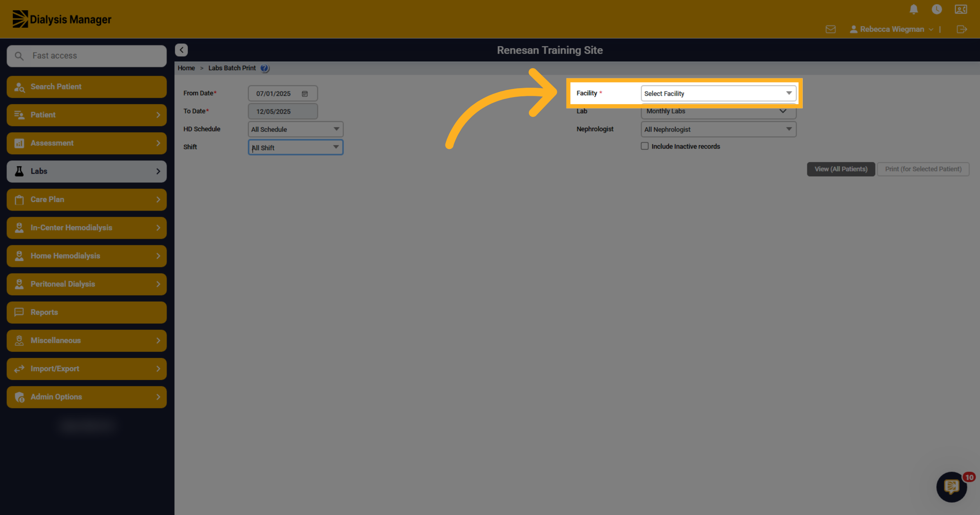Click the Reports menu speech icon
The image size is (980, 515).
(19, 312)
